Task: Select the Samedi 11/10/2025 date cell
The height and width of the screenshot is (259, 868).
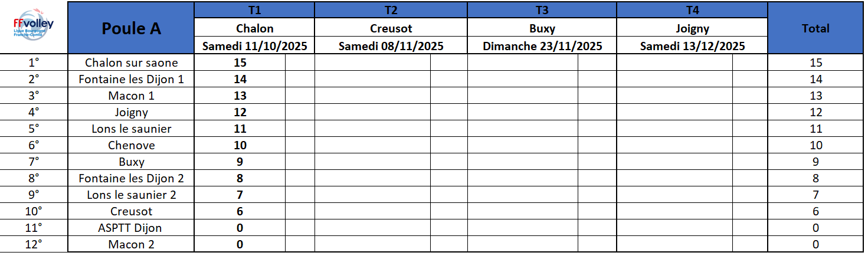Action: (254, 46)
